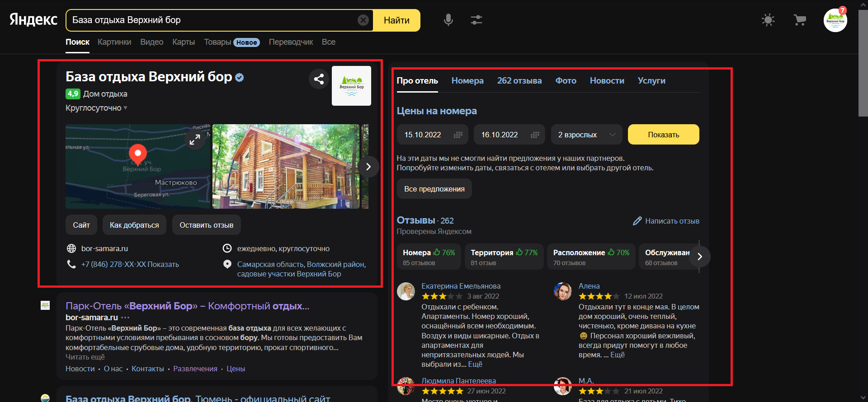Click the log cabin photo thumbnail
The width and height of the screenshot is (868, 402).
[286, 166]
